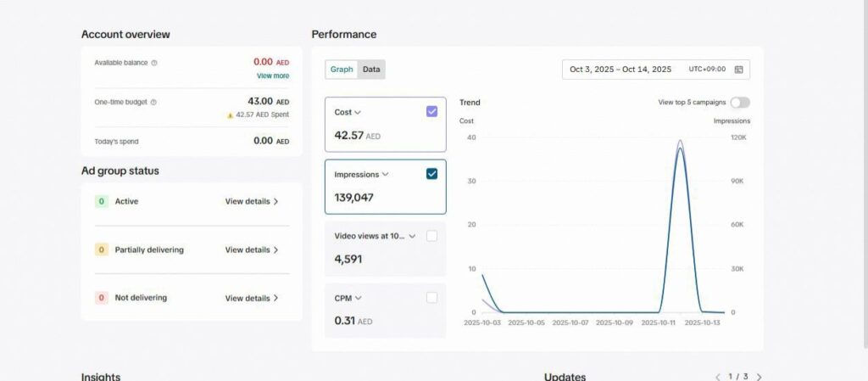The height and width of the screenshot is (381, 868).
Task: Click the Available balance info icon
Action: [x=154, y=63]
